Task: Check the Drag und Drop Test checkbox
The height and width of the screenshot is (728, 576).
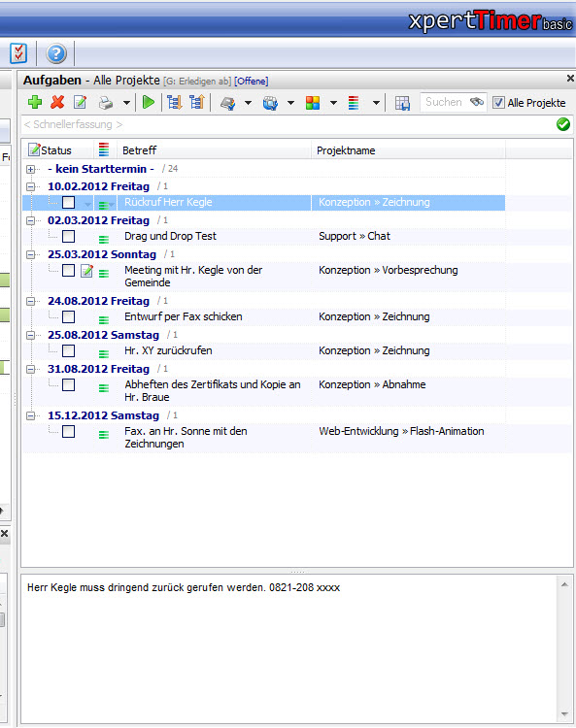Action: click(x=68, y=236)
